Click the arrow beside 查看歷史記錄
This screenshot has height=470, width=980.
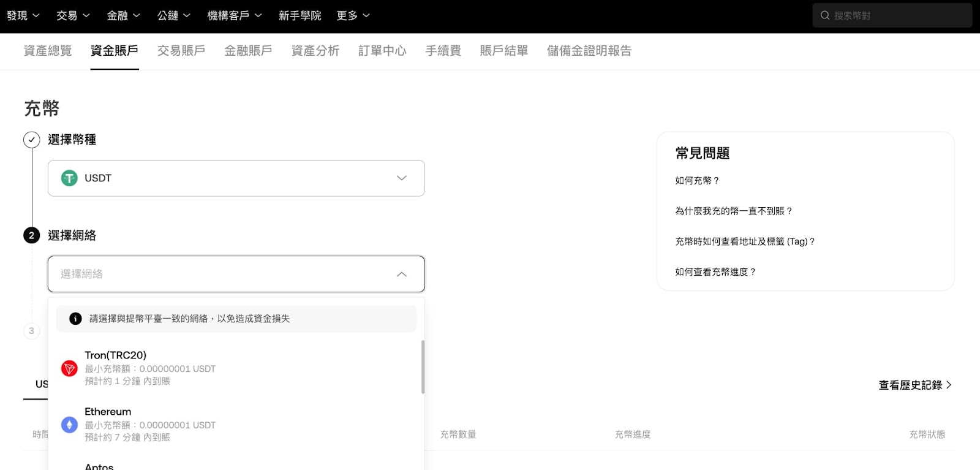coord(949,385)
